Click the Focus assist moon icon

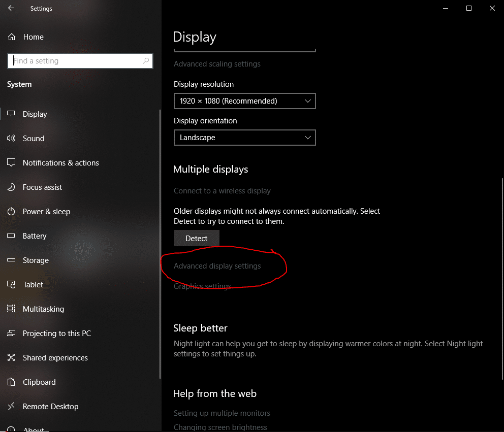[x=11, y=187]
